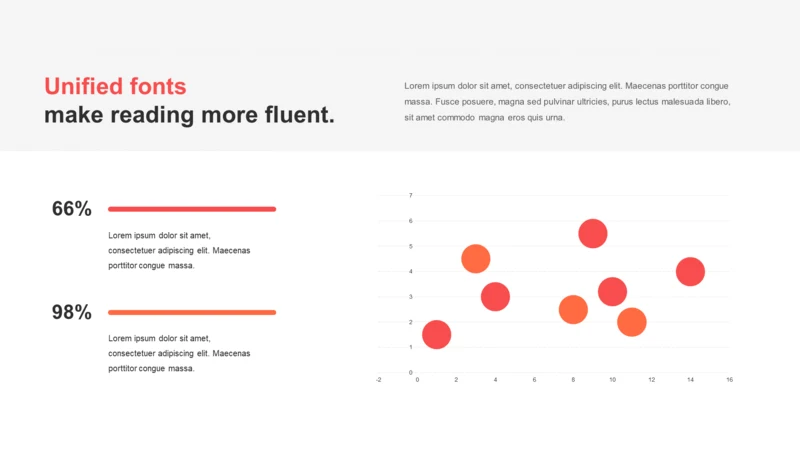Image resolution: width=800 pixels, height=450 pixels.
Task: Select the 98% percentage label
Action: [72, 312]
